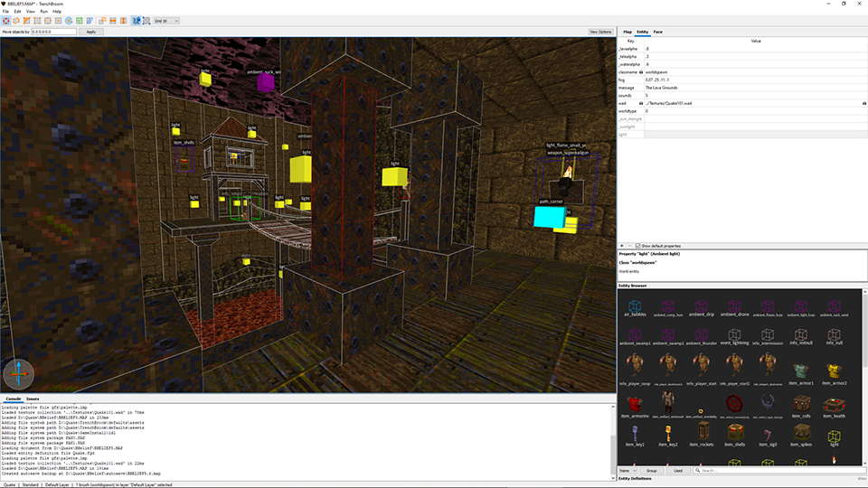Switch to the Entity inspector tab

tap(642, 32)
